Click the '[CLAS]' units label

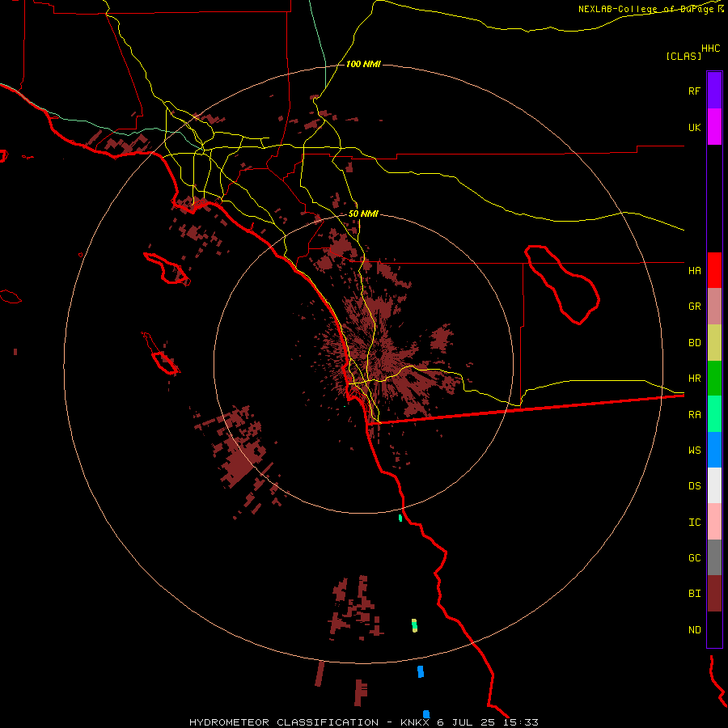[x=684, y=57]
